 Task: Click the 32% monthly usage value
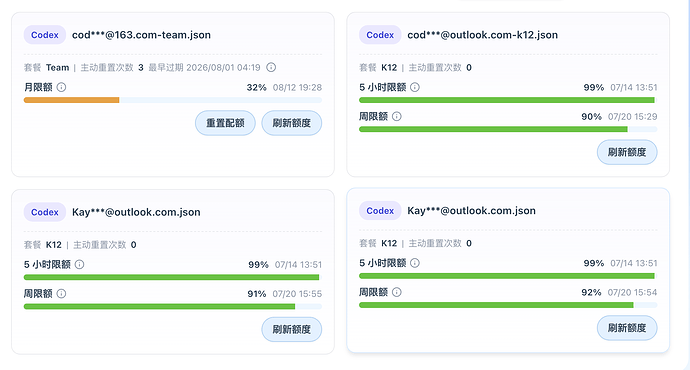[257, 87]
